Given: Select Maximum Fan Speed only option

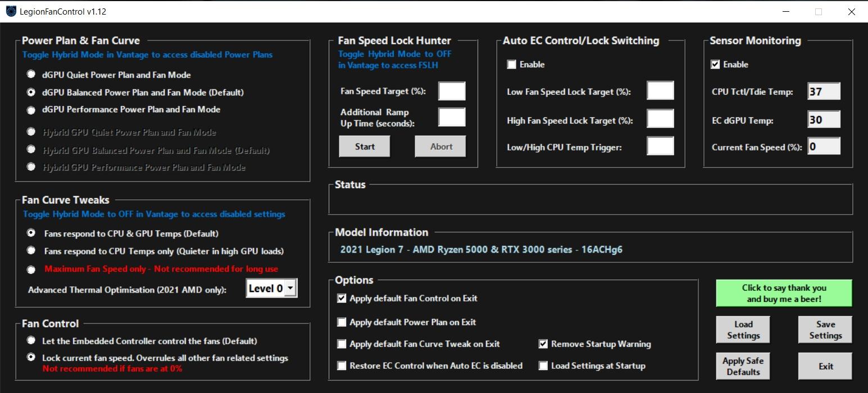Looking at the screenshot, I should (x=31, y=269).
